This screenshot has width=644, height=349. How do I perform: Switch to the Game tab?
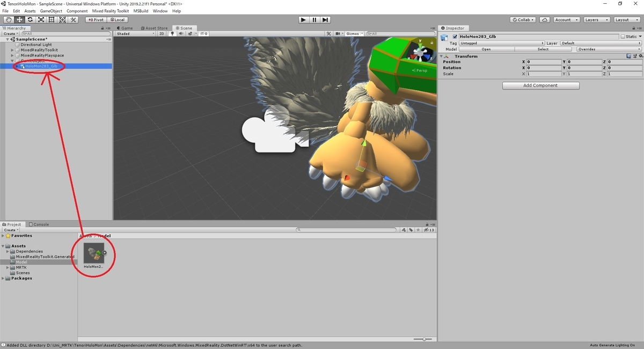click(126, 28)
